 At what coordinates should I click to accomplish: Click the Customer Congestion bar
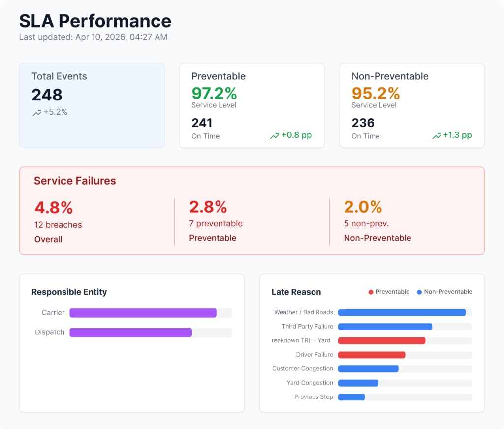[x=368, y=369]
